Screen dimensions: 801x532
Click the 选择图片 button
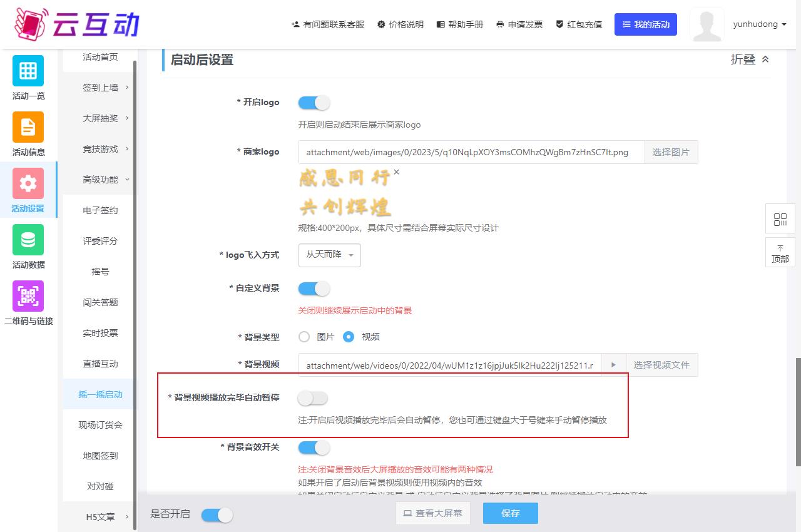click(x=671, y=152)
